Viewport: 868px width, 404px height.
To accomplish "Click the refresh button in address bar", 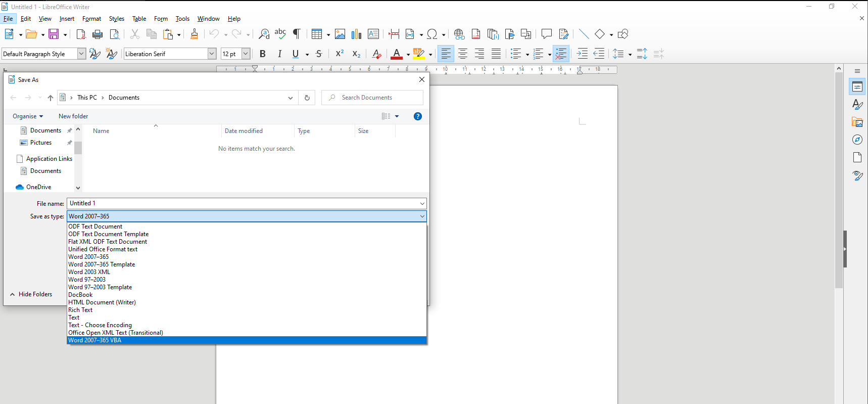I will [x=307, y=98].
